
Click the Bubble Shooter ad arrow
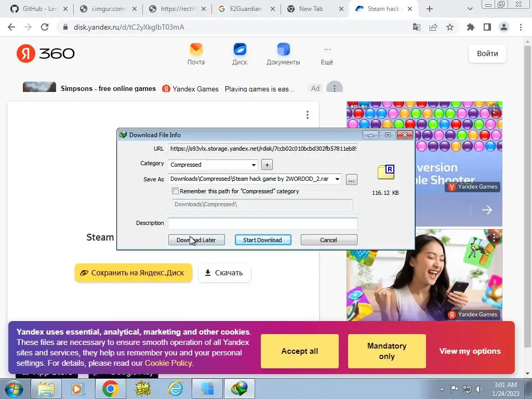(487, 210)
